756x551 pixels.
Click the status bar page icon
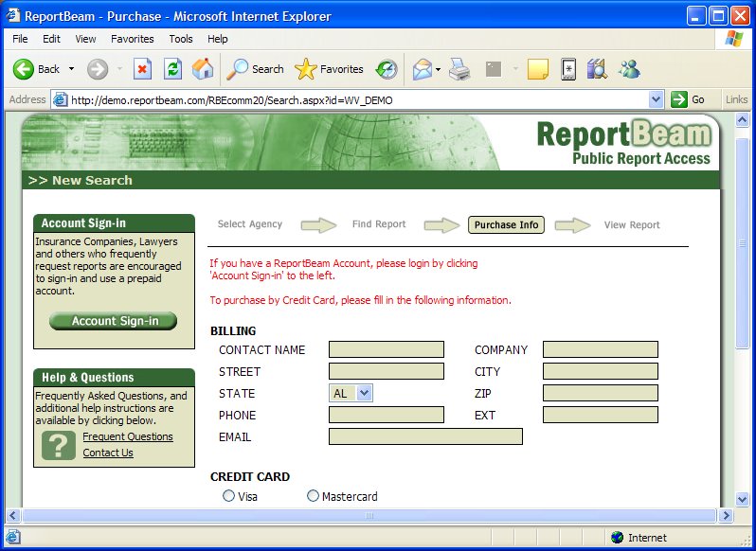(x=13, y=537)
